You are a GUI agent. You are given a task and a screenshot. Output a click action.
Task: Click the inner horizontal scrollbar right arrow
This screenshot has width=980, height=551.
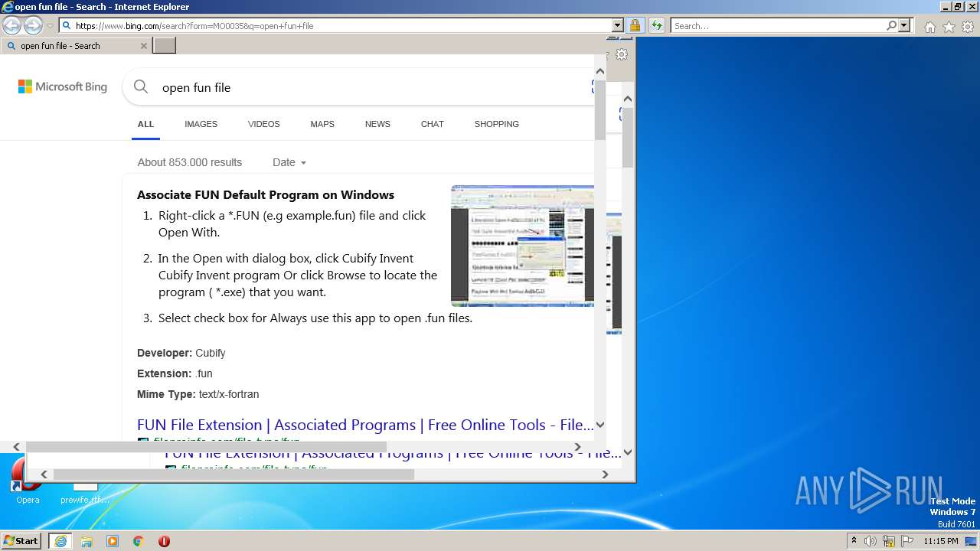[x=578, y=447]
